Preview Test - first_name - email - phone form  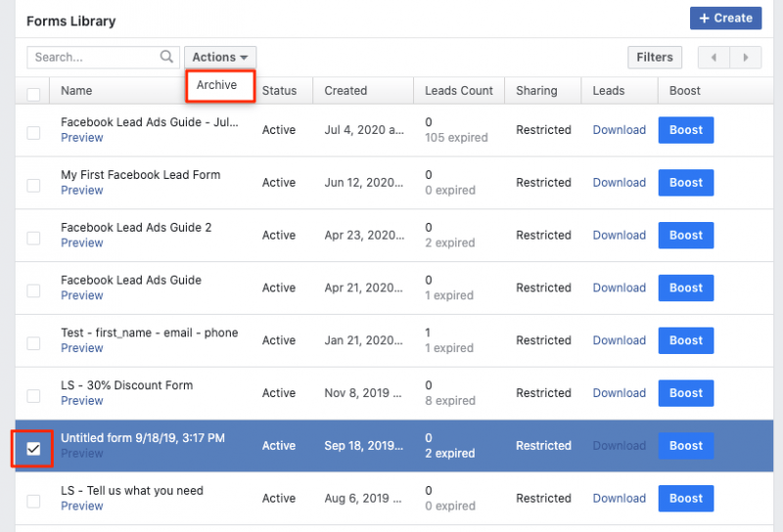click(82, 348)
